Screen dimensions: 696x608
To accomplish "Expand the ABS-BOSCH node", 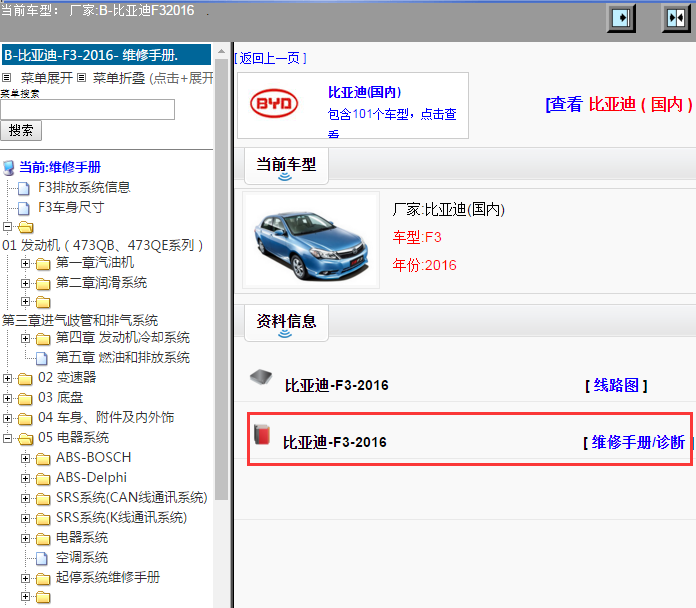I will point(25,458).
